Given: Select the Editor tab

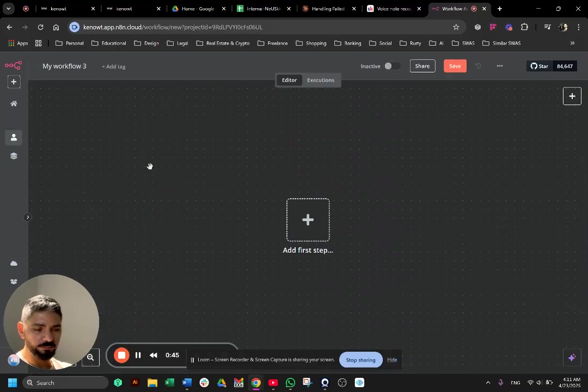Looking at the screenshot, I should [x=289, y=80].
